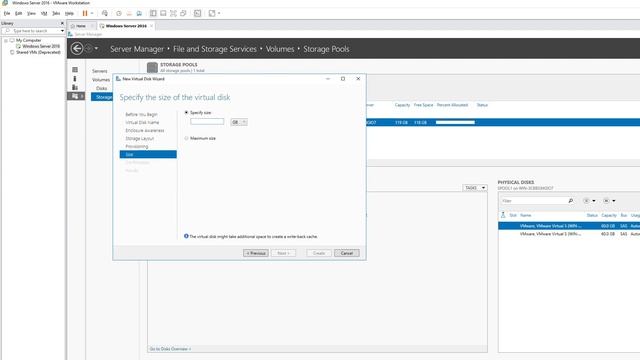Collapse the My Computer tree node
Viewport: 640px width, 360px height.
(6, 40)
